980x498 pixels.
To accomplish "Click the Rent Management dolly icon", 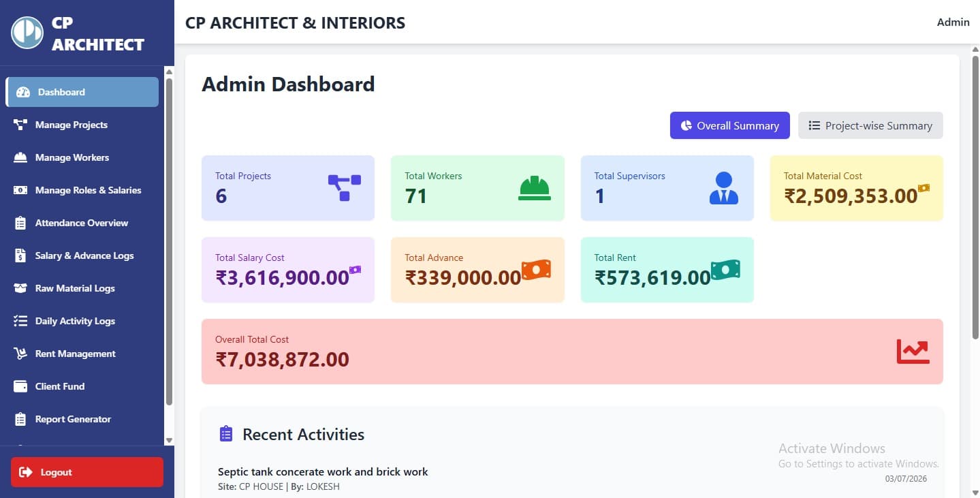I will (20, 354).
